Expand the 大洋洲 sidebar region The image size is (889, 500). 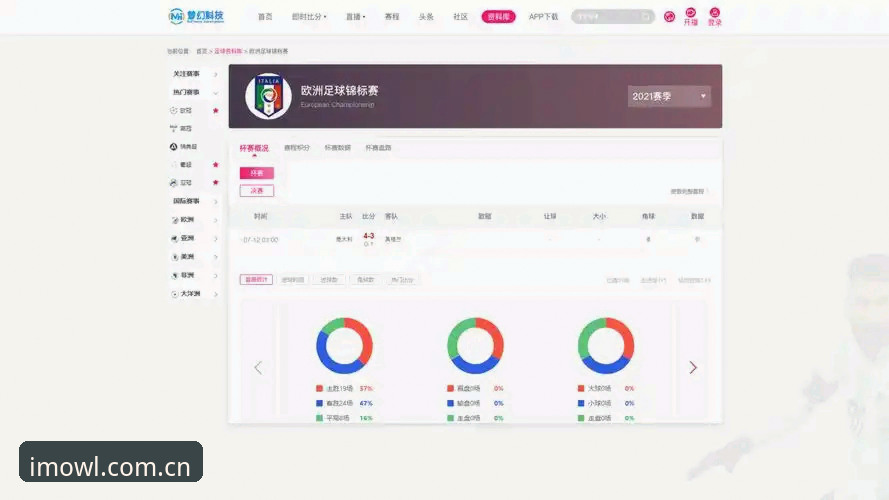(x=194, y=294)
